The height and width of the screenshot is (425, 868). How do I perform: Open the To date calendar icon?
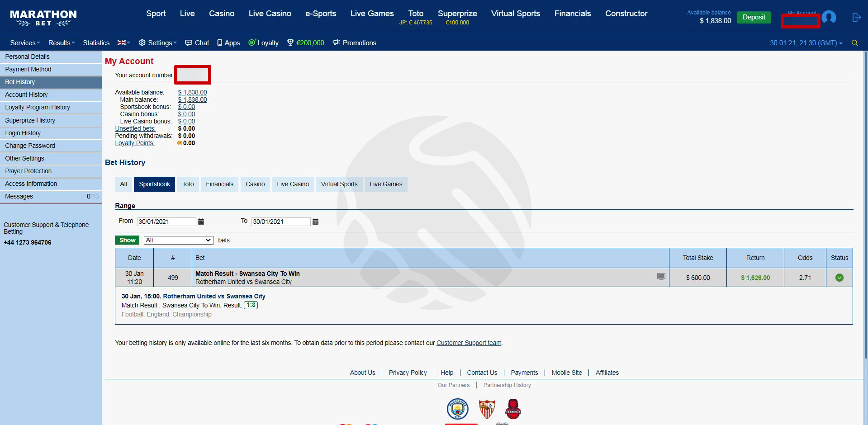click(316, 222)
